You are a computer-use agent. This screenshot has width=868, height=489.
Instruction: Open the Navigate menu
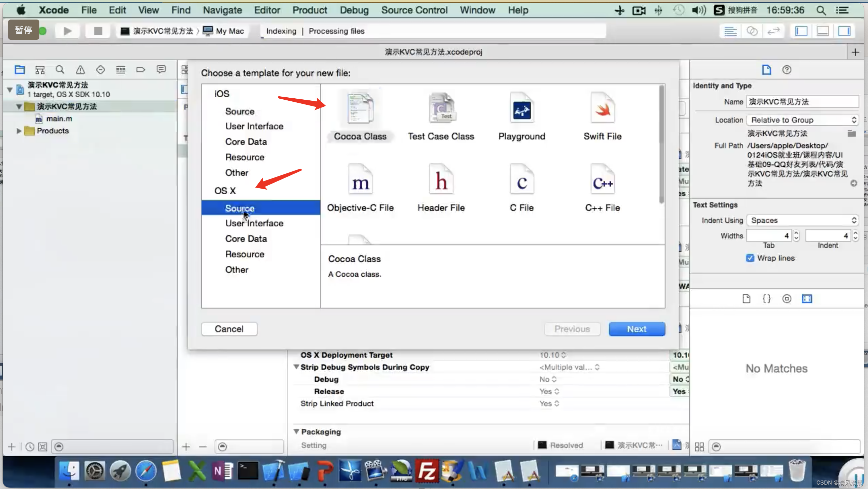(x=222, y=10)
